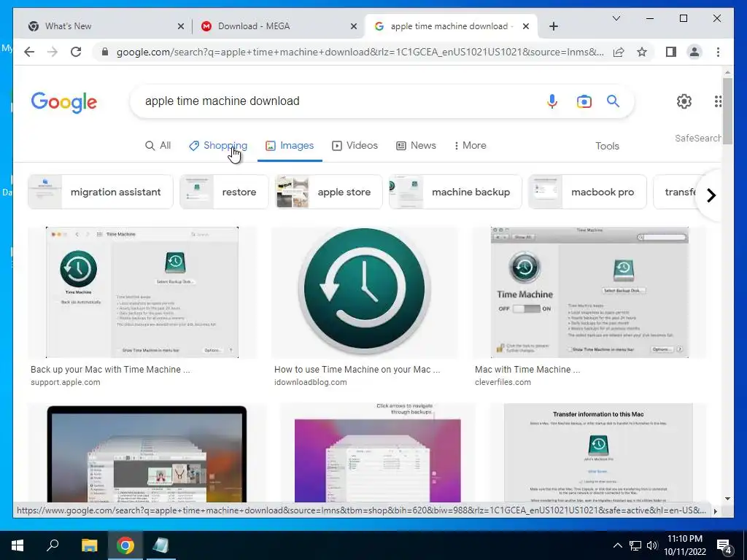Open Back up your Mac with Time Machine link
Viewport: 747px width, 560px height.
pos(110,370)
